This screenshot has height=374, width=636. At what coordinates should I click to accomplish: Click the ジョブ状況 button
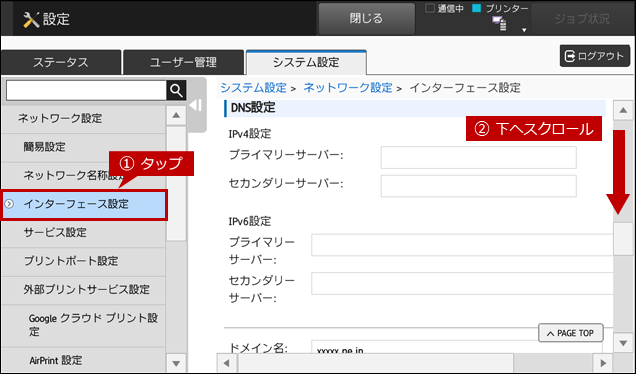coord(582,19)
